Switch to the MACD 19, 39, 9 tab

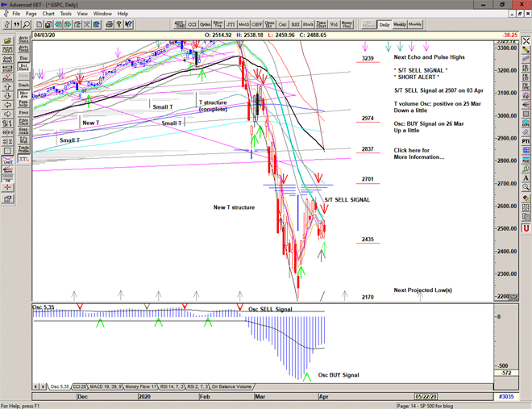[x=106, y=386]
